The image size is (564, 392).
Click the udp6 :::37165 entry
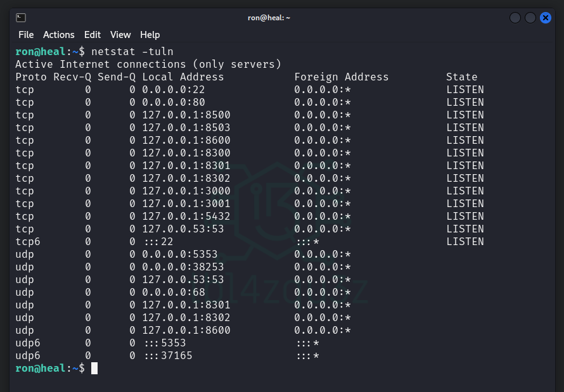(169, 355)
